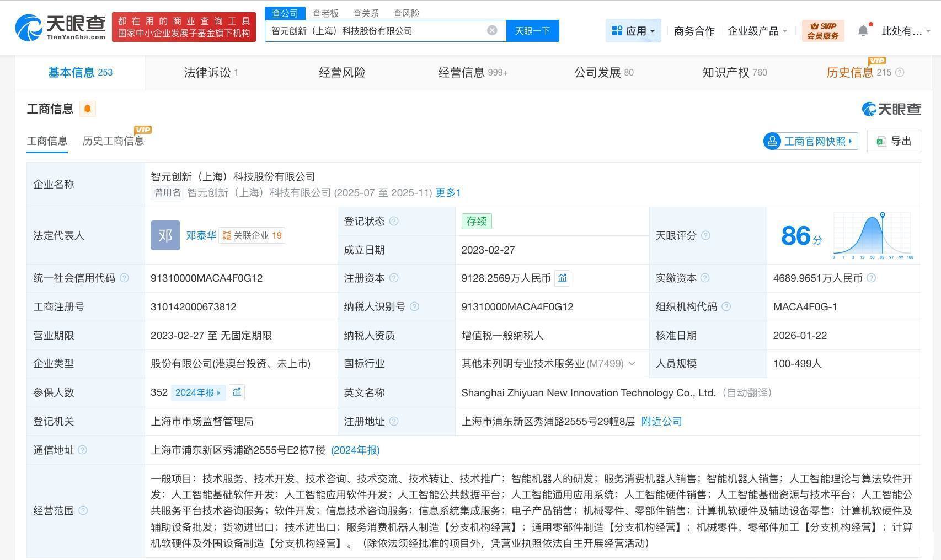The image size is (941, 560).
Task: Expand the 应用 dropdown menu
Action: [633, 31]
